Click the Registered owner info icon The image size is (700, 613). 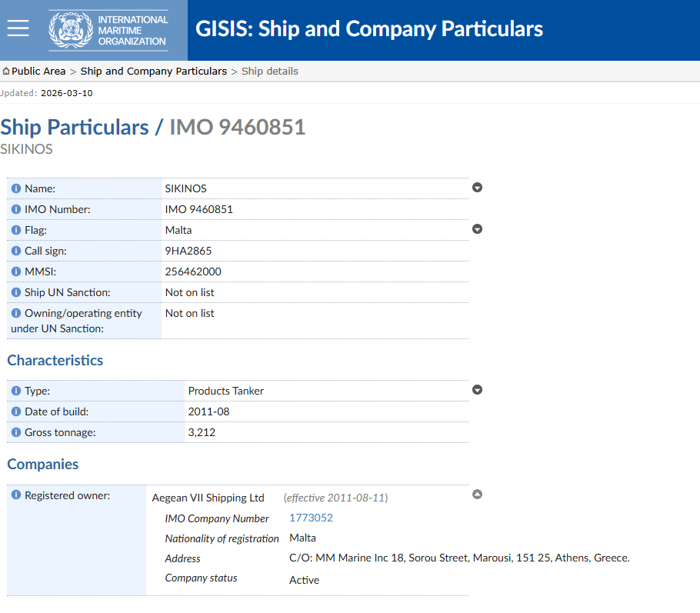pyautogui.click(x=16, y=495)
